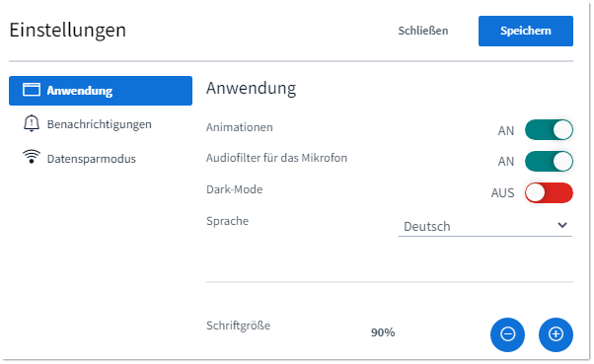Switch to the Benachrichtigungen section
This screenshot has width=594, height=364.
tap(101, 124)
